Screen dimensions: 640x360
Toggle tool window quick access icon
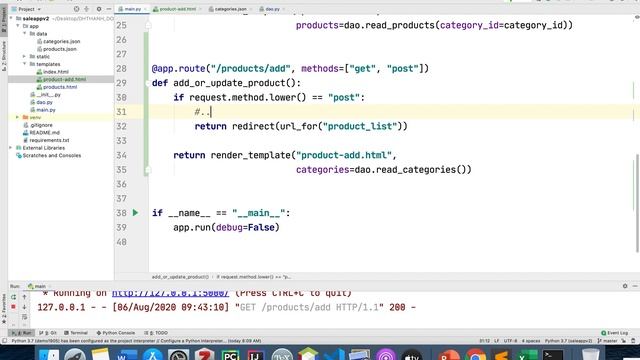click(x=4, y=340)
